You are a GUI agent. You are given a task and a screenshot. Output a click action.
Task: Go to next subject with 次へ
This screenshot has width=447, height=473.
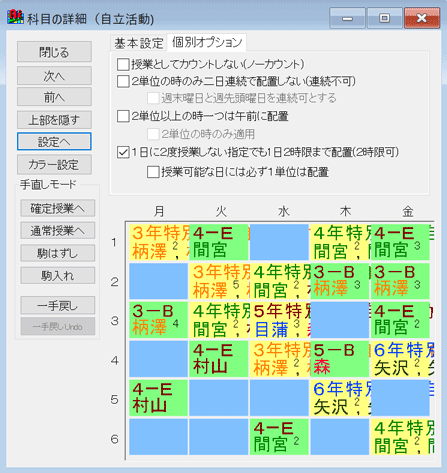[54, 76]
